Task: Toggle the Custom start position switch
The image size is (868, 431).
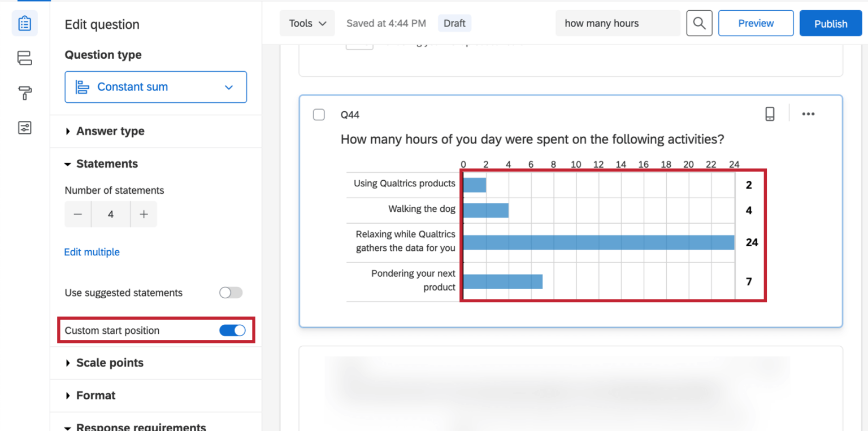Action: tap(232, 330)
